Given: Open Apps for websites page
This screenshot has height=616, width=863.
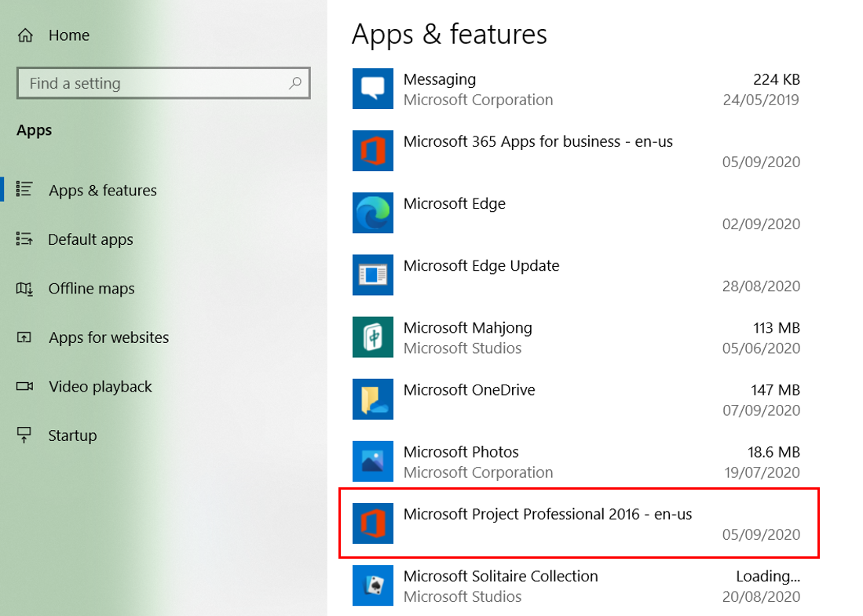Looking at the screenshot, I should [109, 337].
